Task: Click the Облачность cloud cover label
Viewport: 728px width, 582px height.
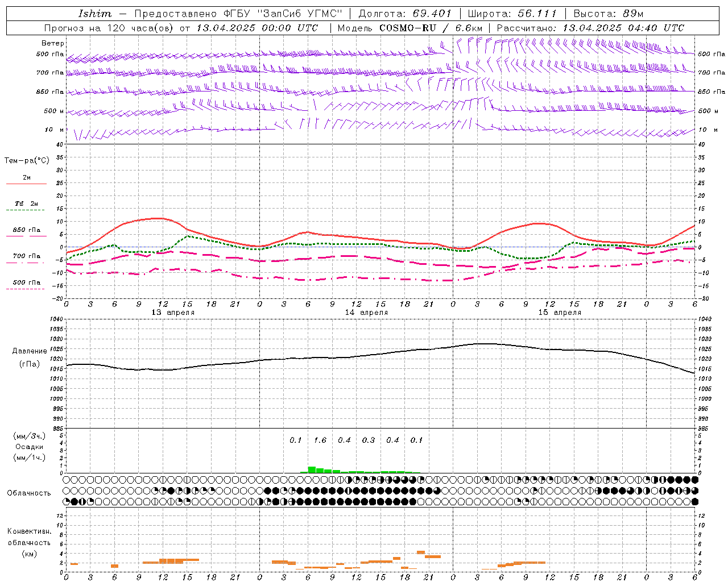Action: pos(29,493)
